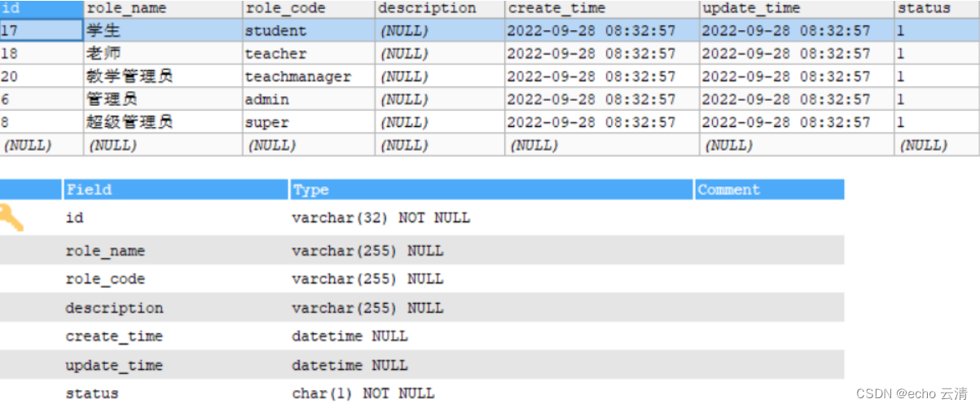Select the create_time field row in structure table

[x=422, y=336]
